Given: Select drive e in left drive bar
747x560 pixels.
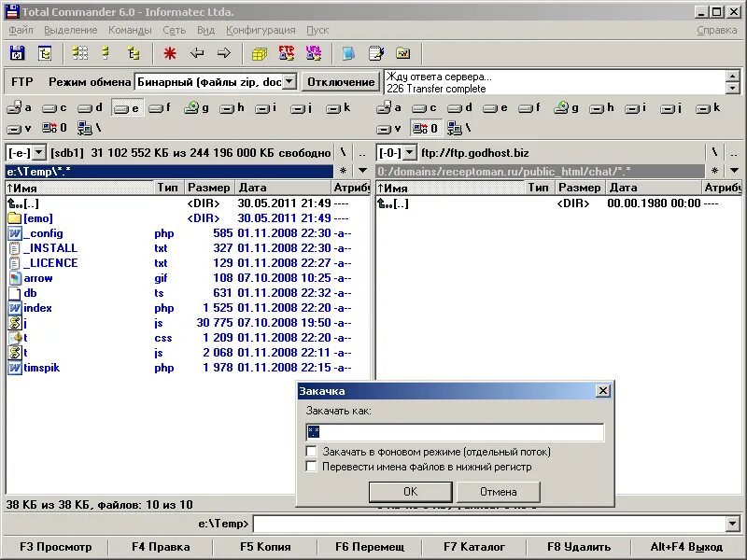Looking at the screenshot, I should [127, 108].
